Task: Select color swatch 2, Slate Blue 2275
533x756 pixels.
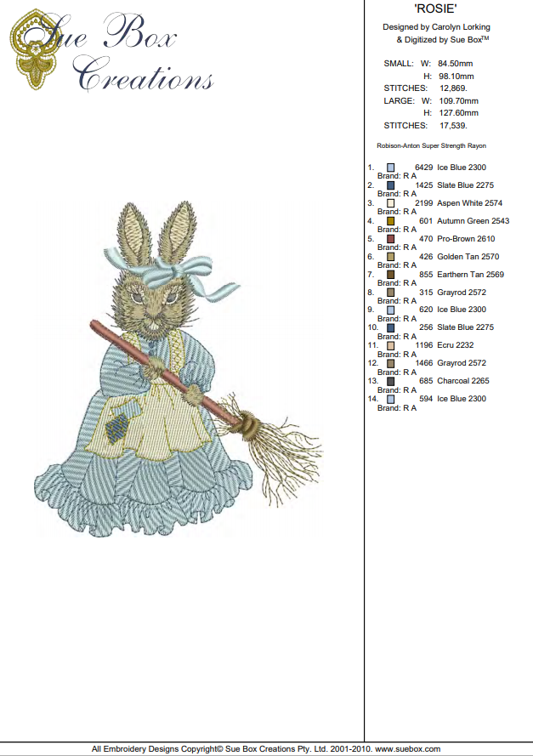Action: [x=391, y=185]
